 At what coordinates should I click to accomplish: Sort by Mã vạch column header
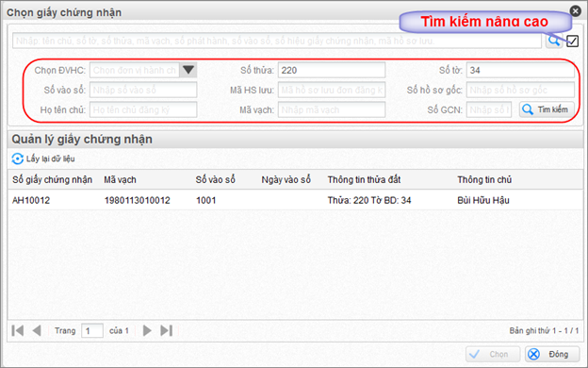coord(120,179)
